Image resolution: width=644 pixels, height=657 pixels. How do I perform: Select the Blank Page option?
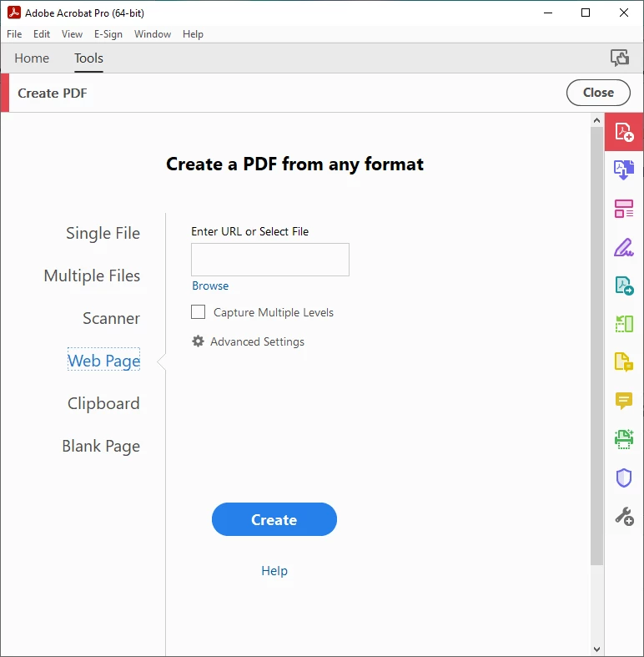click(101, 447)
